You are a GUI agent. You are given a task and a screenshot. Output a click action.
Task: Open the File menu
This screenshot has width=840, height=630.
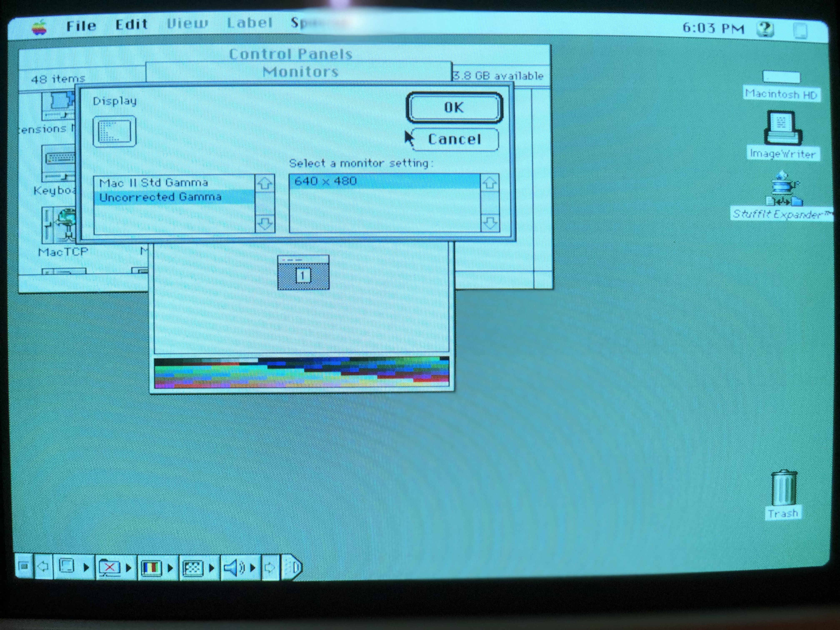tap(81, 26)
